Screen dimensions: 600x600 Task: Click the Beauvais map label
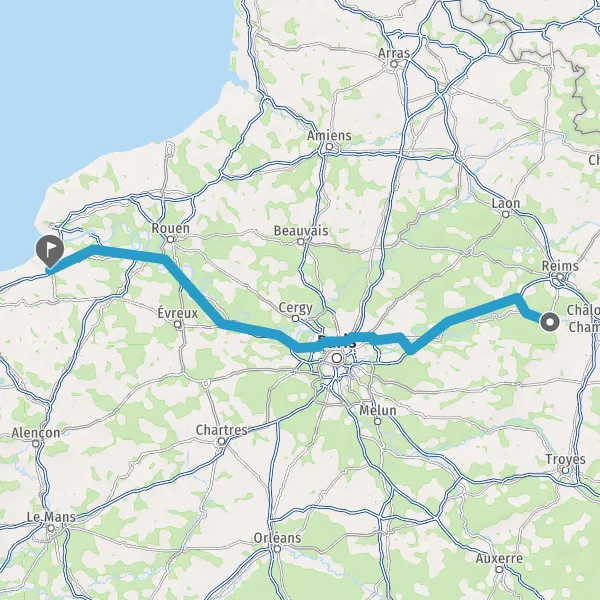(301, 231)
